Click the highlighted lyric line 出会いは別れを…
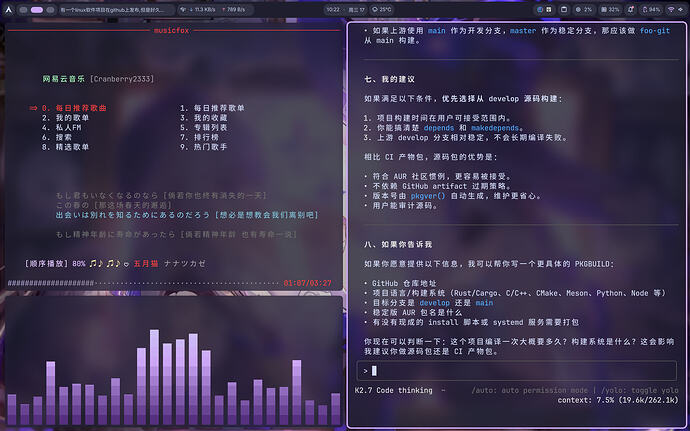The height and width of the screenshot is (431, 690). 187,215
